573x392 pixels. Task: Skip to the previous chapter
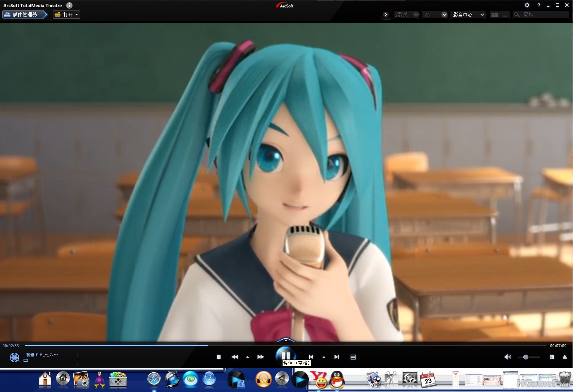coord(311,357)
